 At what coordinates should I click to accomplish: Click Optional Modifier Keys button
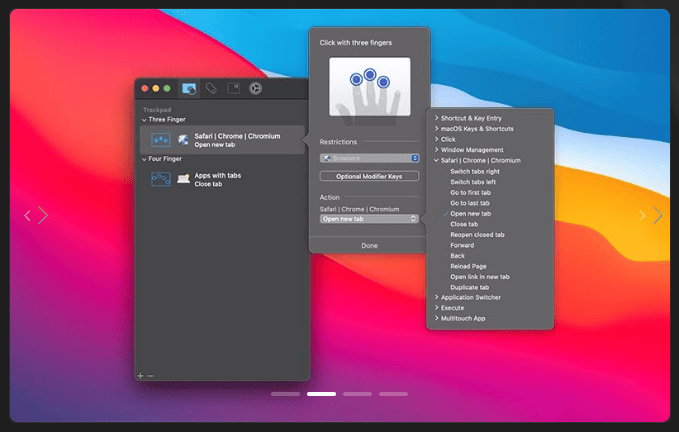pos(369,176)
